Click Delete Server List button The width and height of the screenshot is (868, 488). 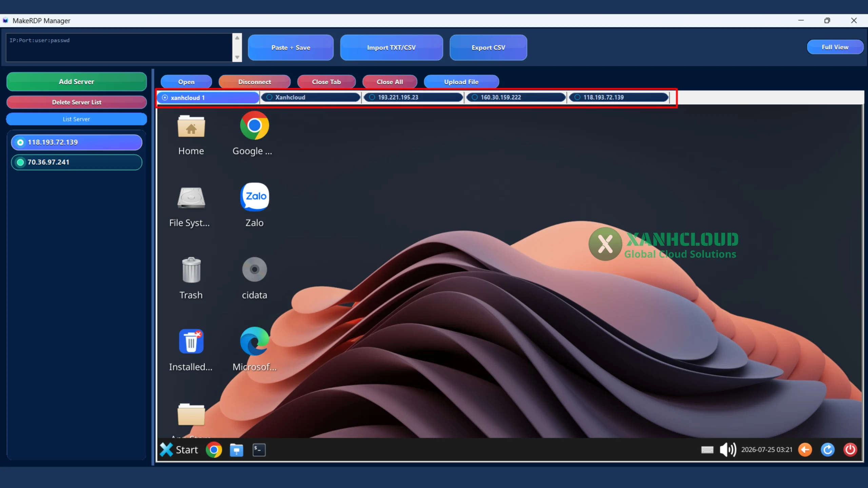(77, 102)
